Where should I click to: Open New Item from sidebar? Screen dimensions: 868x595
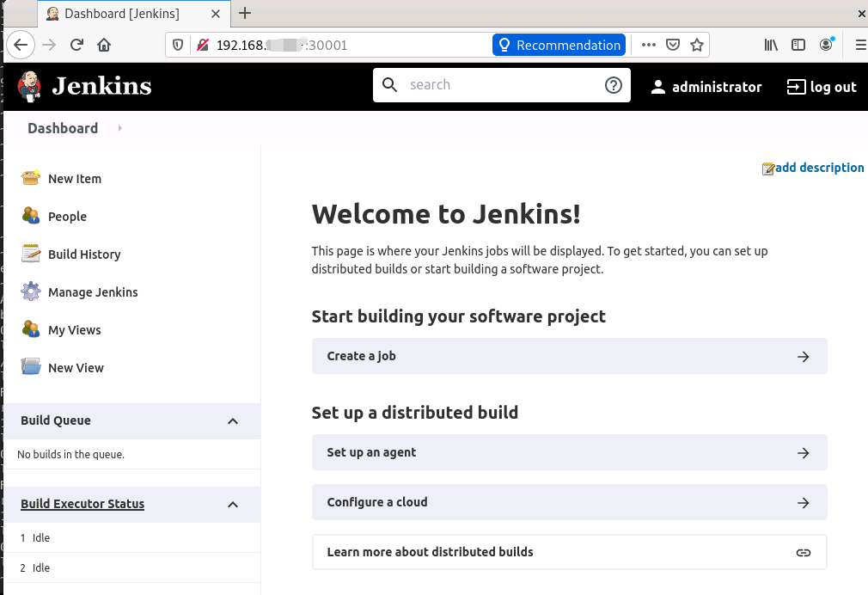coord(75,178)
